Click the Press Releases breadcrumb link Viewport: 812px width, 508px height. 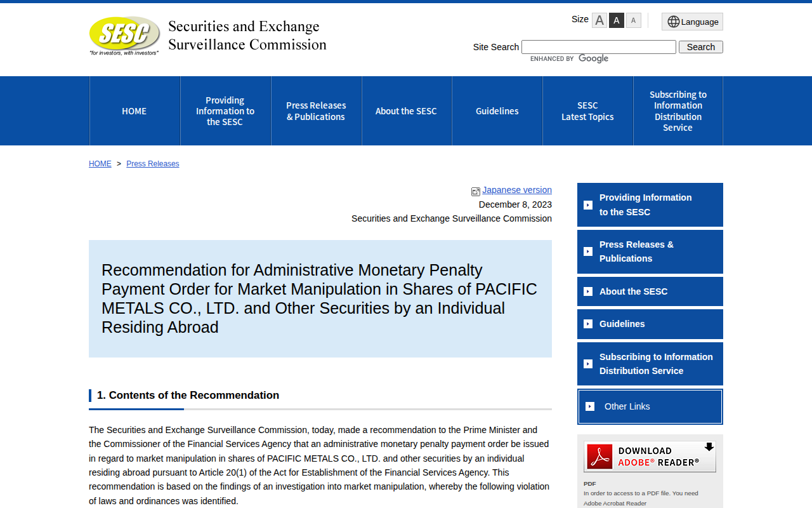click(x=153, y=164)
